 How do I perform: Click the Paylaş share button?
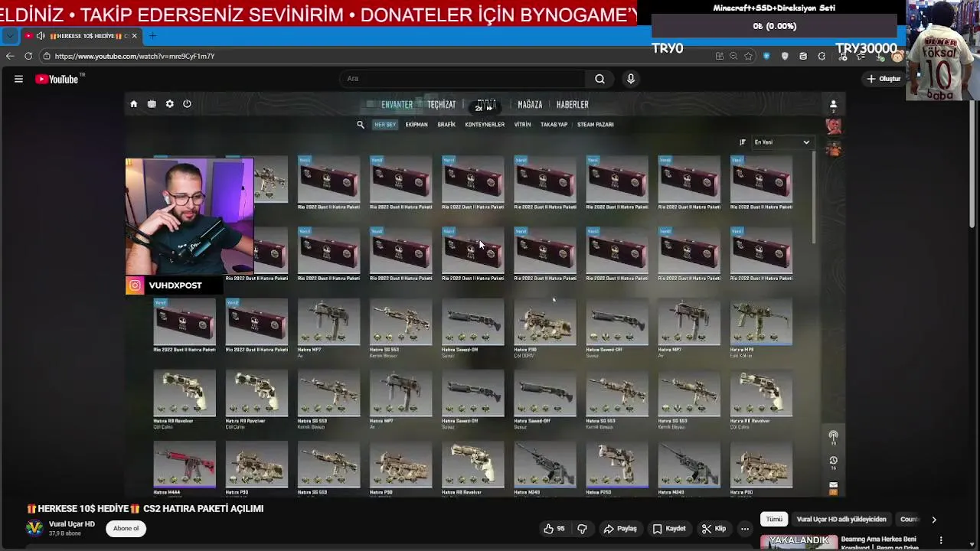[x=620, y=529]
